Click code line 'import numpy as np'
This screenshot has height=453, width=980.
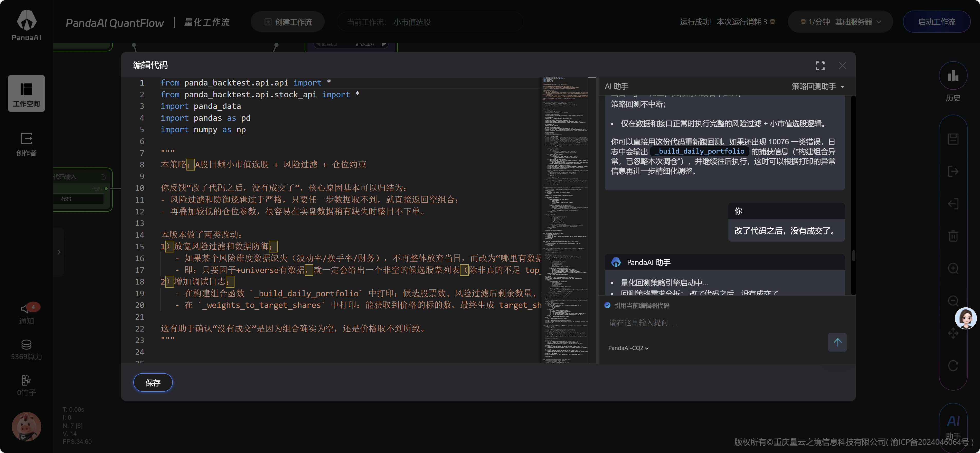click(x=203, y=130)
